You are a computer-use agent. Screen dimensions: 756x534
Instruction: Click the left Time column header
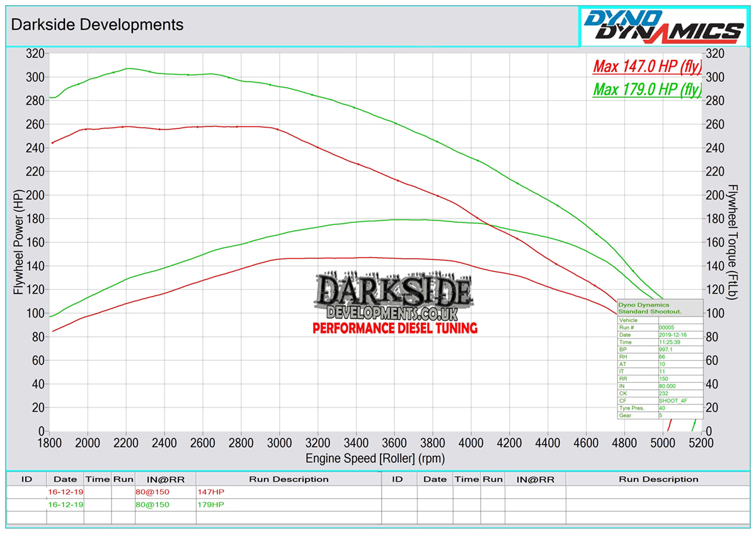98,479
